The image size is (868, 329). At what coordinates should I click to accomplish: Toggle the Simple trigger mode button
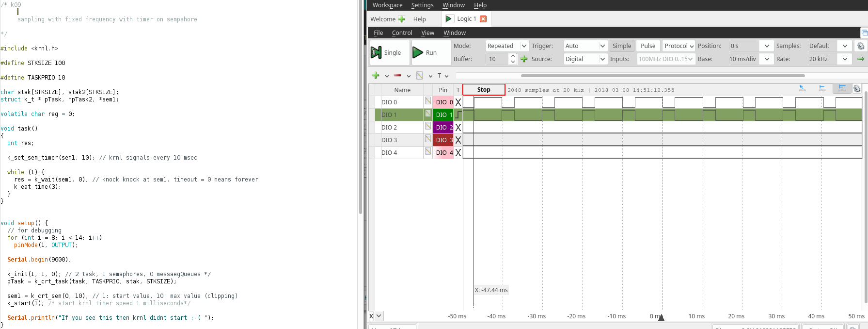pos(621,46)
